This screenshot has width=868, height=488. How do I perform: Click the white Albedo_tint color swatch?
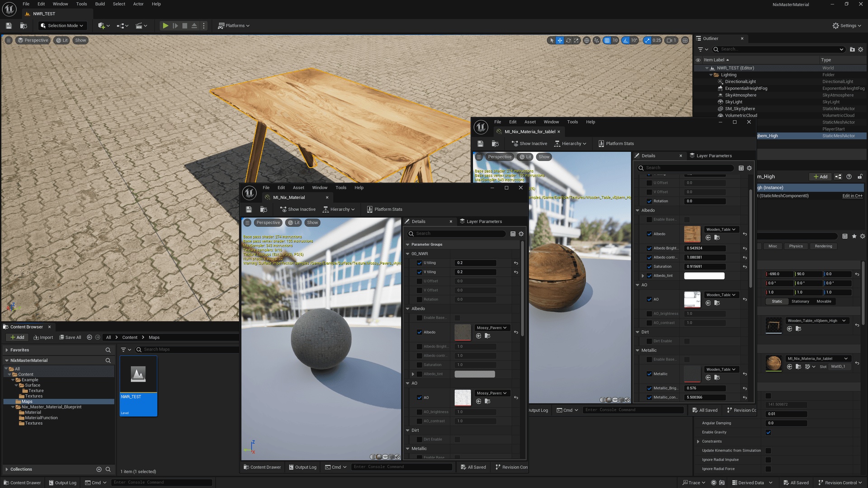pyautogui.click(x=704, y=276)
